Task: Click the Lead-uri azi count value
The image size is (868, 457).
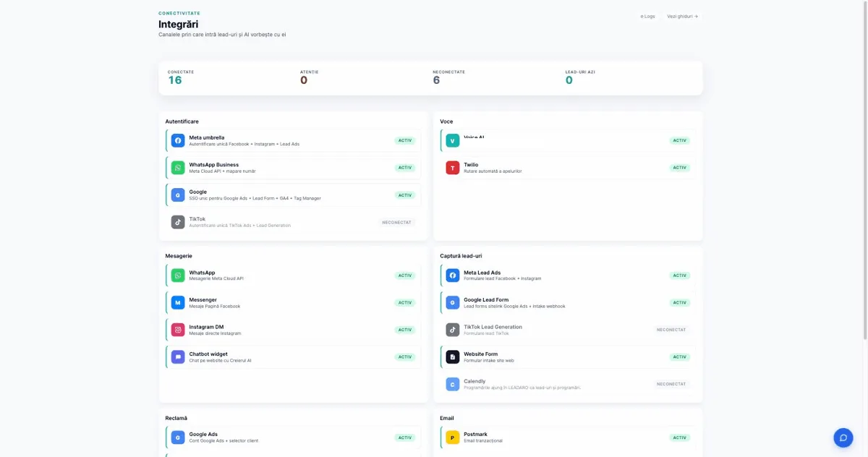Action: (x=569, y=80)
